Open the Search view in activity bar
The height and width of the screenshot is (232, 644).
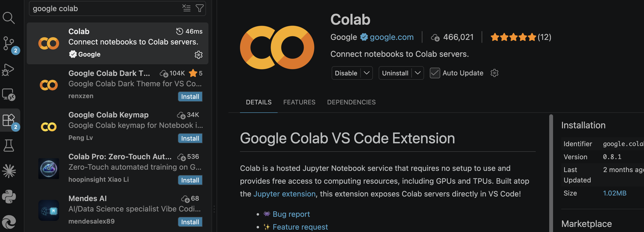coord(9,18)
